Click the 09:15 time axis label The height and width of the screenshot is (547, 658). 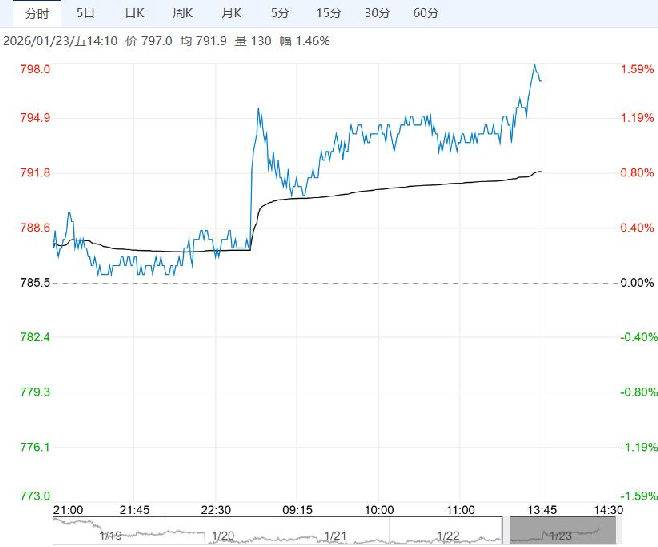point(299,509)
